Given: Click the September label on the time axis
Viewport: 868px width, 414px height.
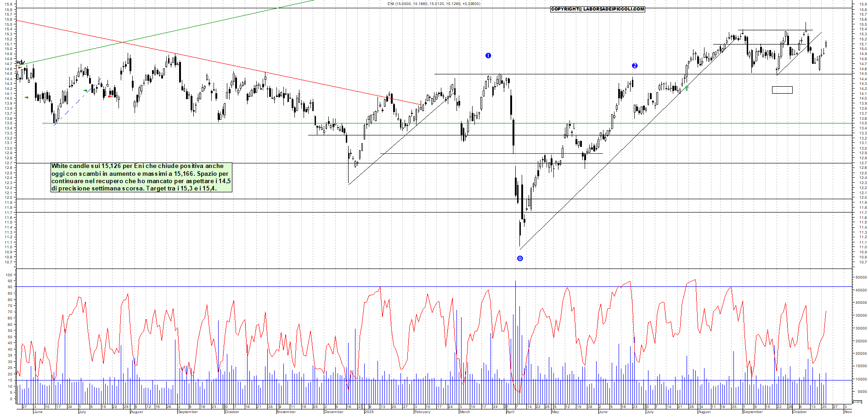Looking at the screenshot, I should (x=753, y=412).
